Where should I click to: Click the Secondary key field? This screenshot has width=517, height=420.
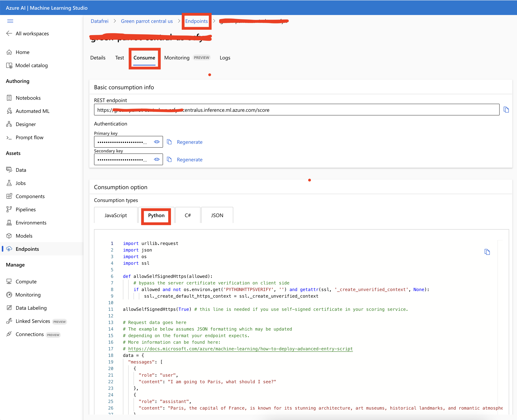[x=128, y=160]
